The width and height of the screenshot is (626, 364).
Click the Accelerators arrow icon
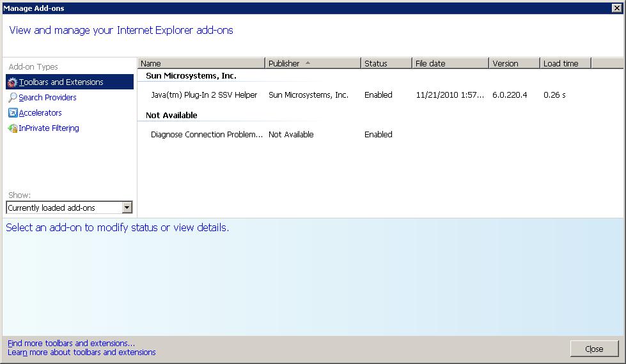[13, 113]
